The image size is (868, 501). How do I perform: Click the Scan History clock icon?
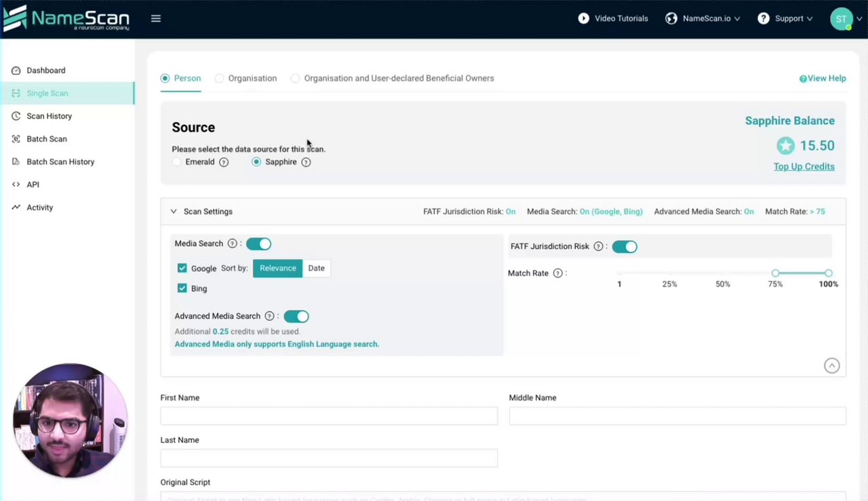(16, 116)
